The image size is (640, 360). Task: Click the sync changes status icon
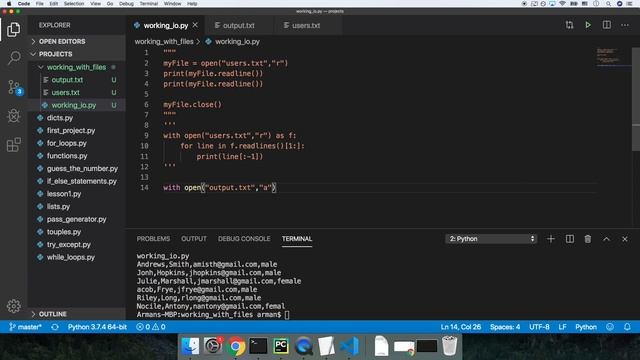[55, 327]
